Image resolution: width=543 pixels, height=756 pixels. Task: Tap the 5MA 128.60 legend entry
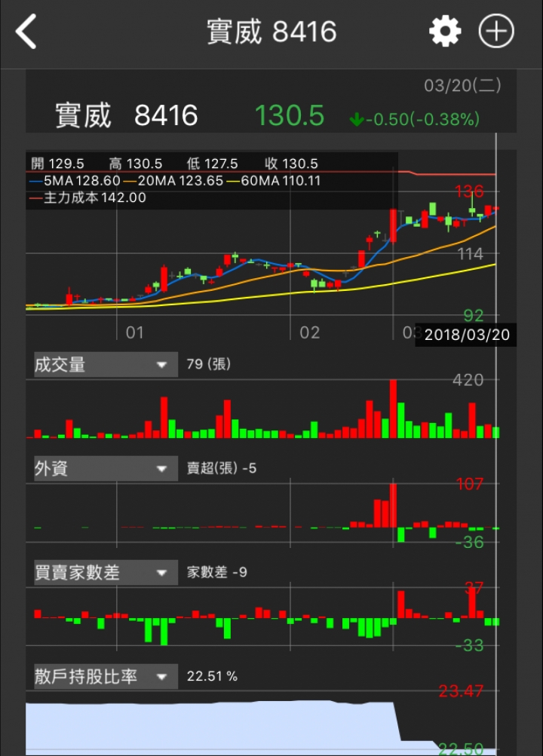click(x=75, y=181)
